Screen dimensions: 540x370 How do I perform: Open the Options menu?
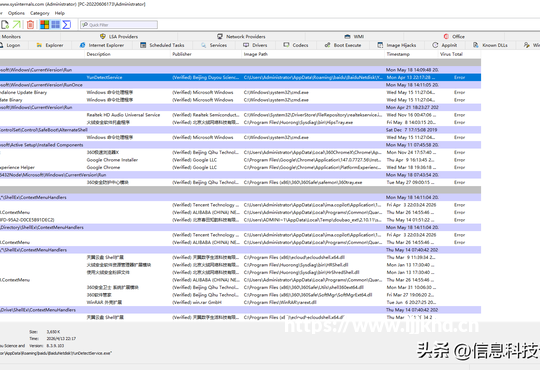pos(16,13)
